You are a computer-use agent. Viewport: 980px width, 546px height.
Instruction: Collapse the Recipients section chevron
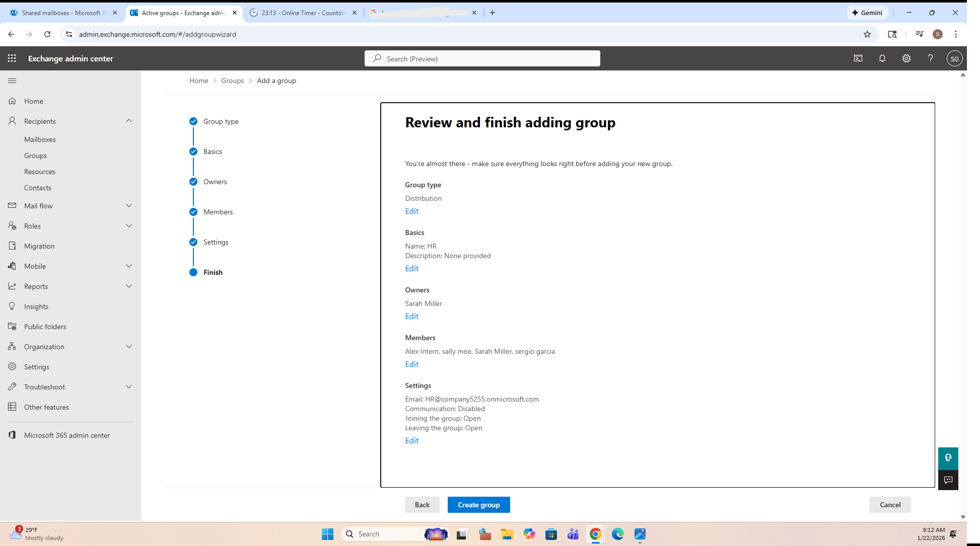[x=129, y=121]
